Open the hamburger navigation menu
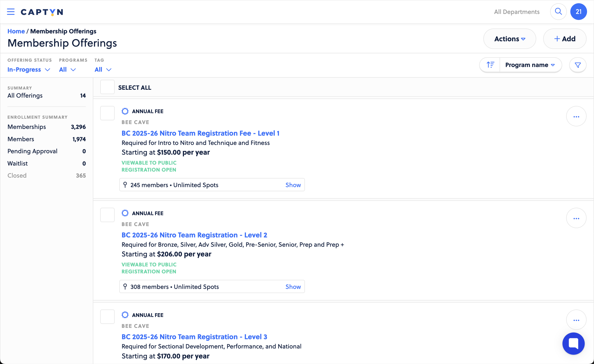This screenshot has height=364, width=594. point(11,12)
